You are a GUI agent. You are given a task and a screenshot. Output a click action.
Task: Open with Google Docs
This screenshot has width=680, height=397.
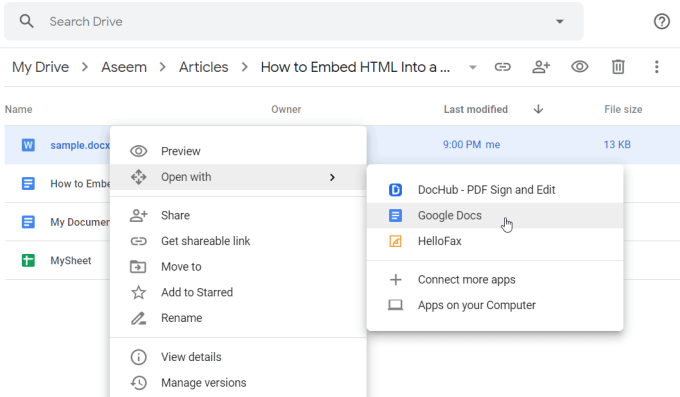tap(495, 215)
